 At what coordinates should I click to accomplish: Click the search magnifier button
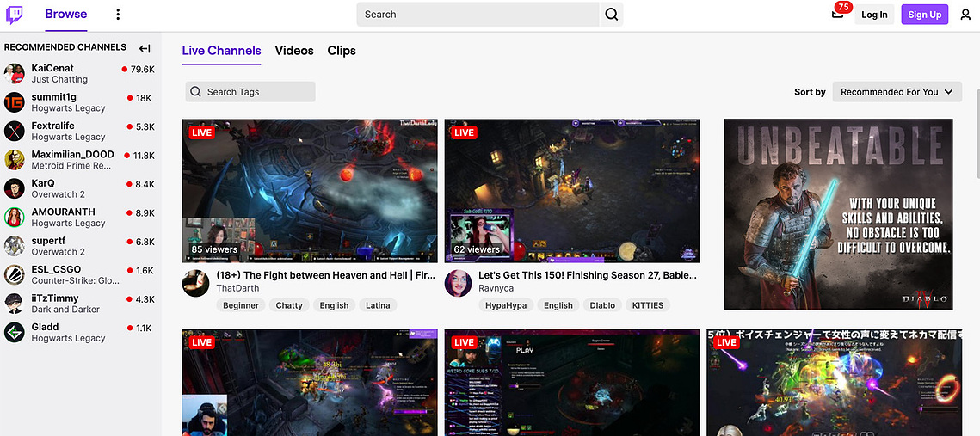611,15
